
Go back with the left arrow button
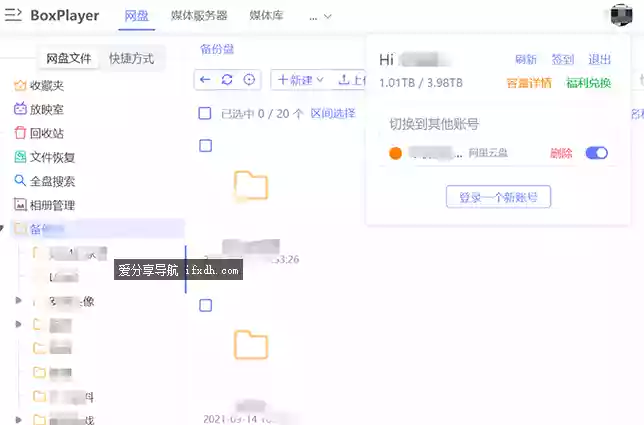205,80
